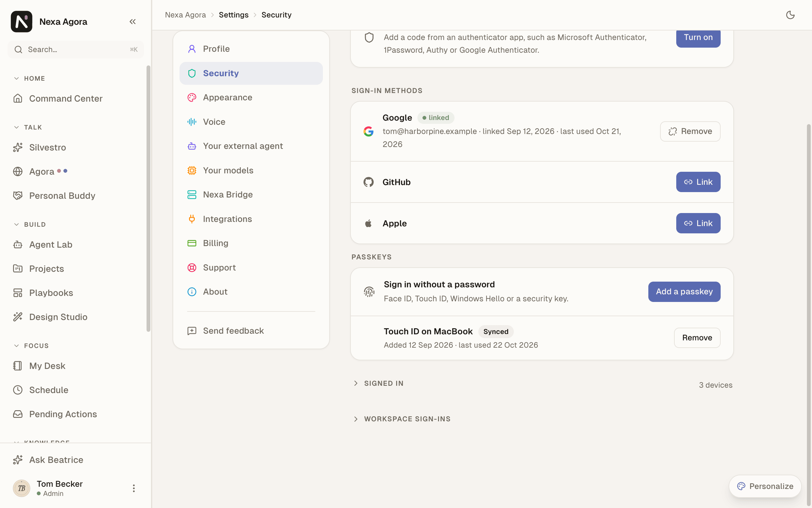
Task: Click Settings in the breadcrumb
Action: click(x=233, y=15)
